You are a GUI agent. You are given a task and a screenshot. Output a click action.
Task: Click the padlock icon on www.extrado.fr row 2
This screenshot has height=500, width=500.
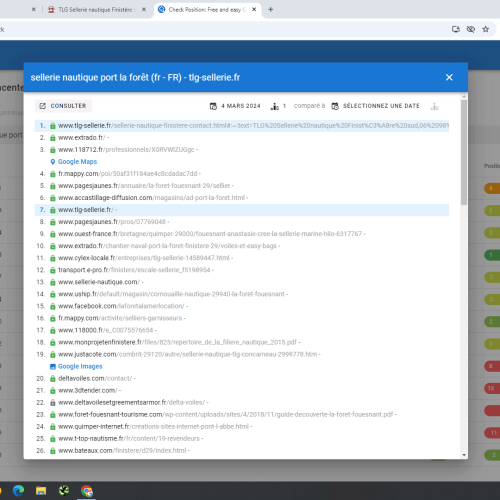(53, 138)
